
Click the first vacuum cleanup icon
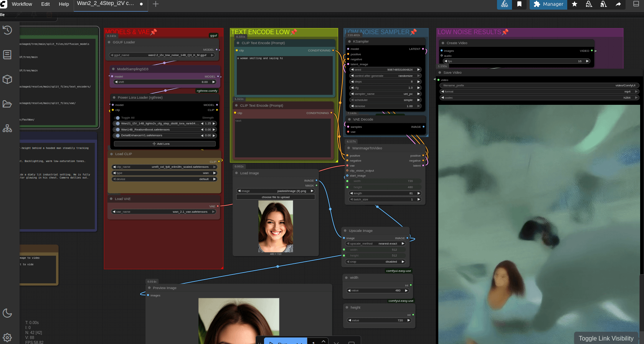pos(589,4)
